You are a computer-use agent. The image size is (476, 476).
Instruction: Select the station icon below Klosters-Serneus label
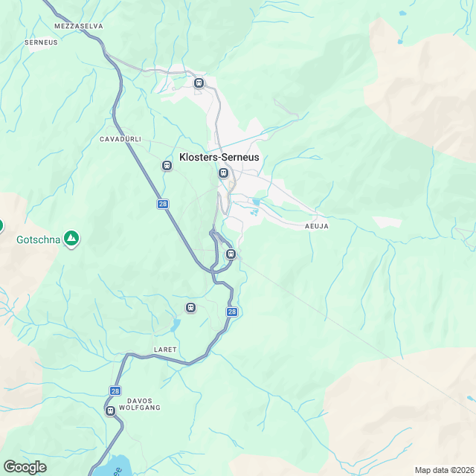(x=223, y=173)
